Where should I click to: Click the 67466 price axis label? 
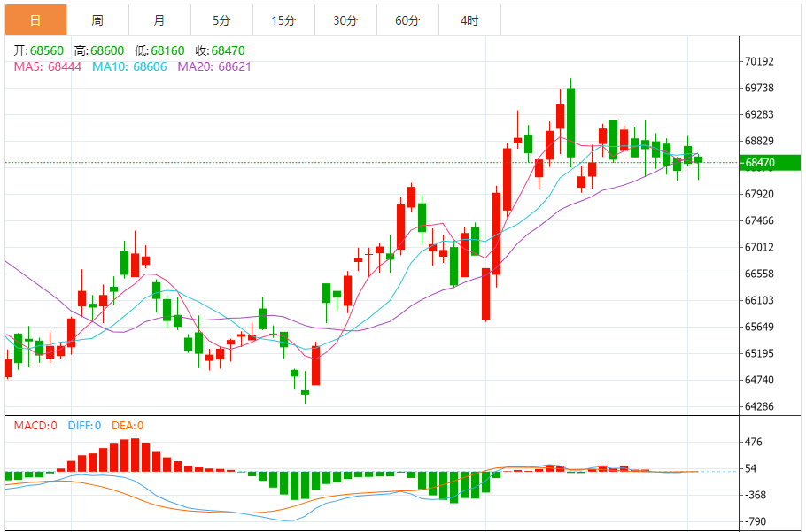point(759,220)
